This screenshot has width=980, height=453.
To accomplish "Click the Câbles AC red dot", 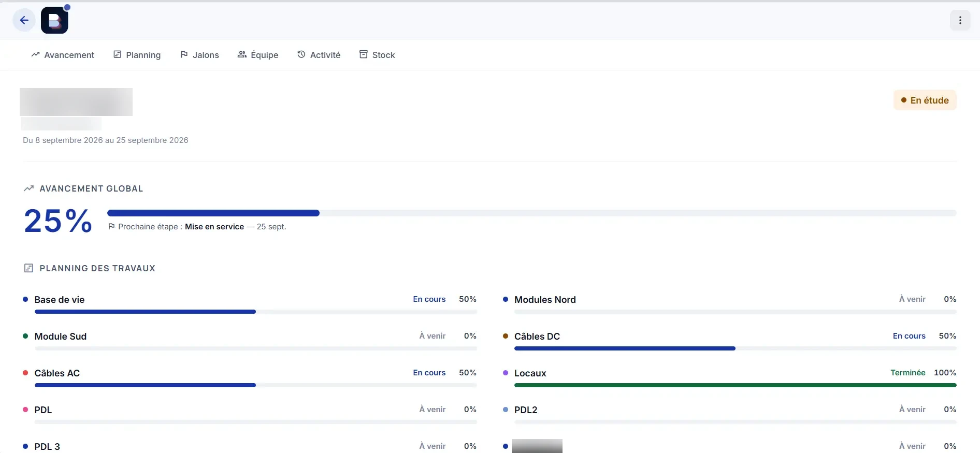I will (x=25, y=373).
